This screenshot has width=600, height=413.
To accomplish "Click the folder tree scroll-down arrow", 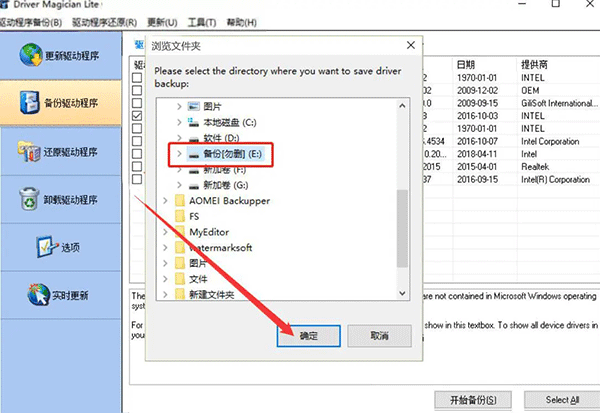I will click(402, 293).
